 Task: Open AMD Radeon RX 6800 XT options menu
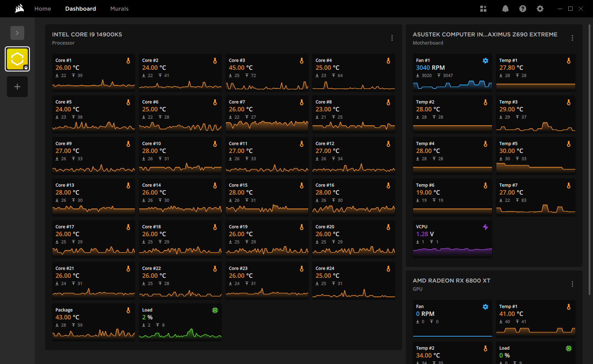point(572,284)
